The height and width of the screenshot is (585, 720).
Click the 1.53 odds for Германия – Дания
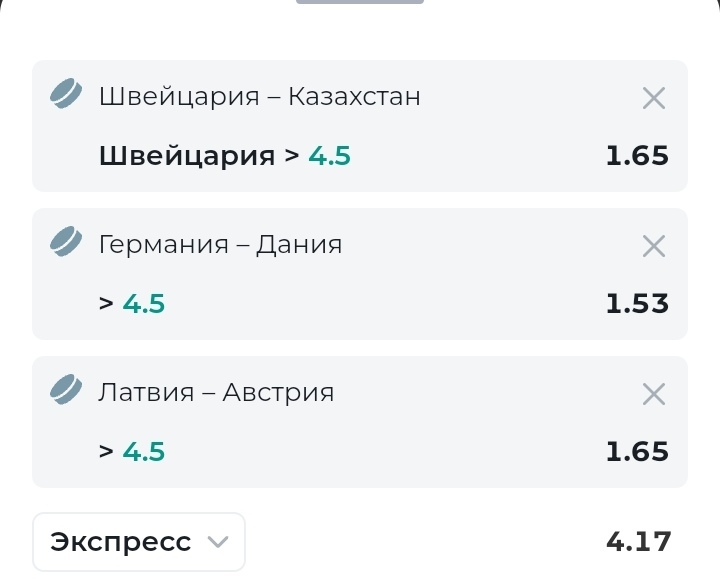click(x=637, y=304)
